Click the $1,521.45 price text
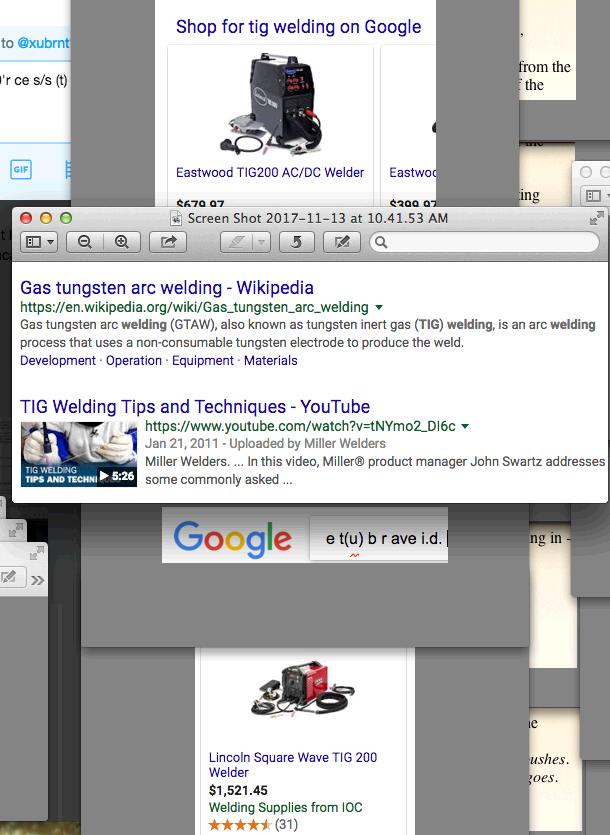Screen dimensions: 610x835 (238, 790)
